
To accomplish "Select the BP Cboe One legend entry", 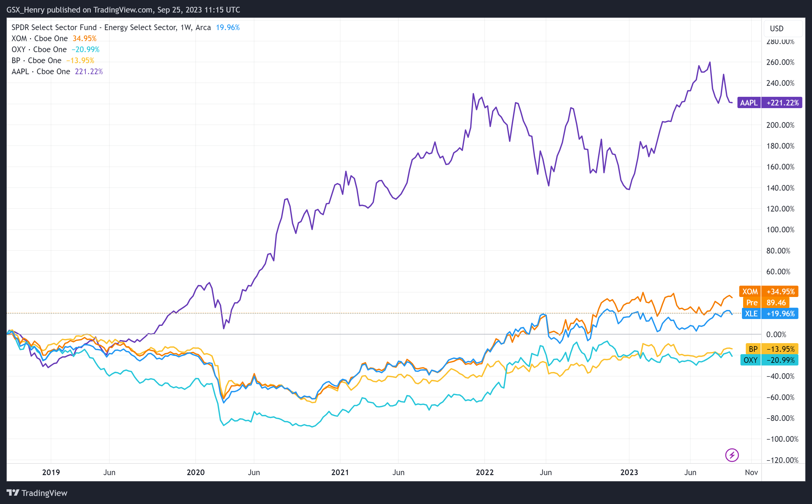I will click(36, 60).
